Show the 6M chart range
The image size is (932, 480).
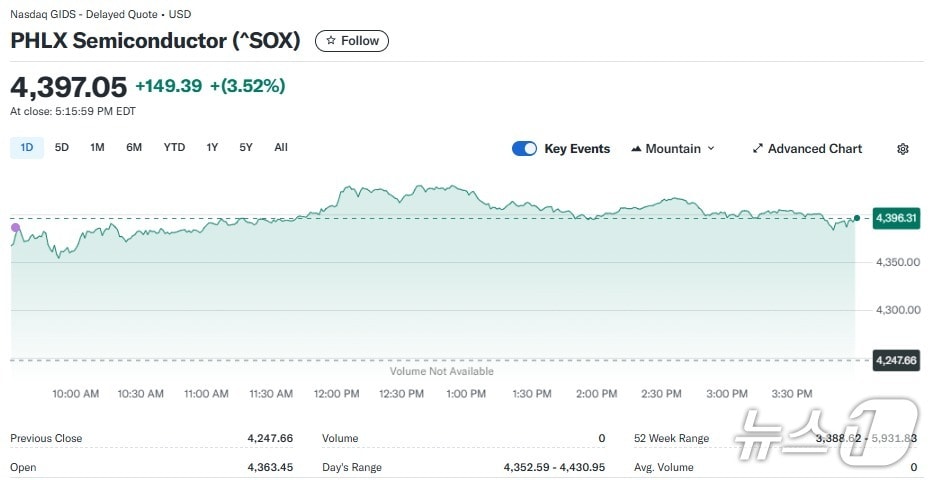pyautogui.click(x=134, y=148)
